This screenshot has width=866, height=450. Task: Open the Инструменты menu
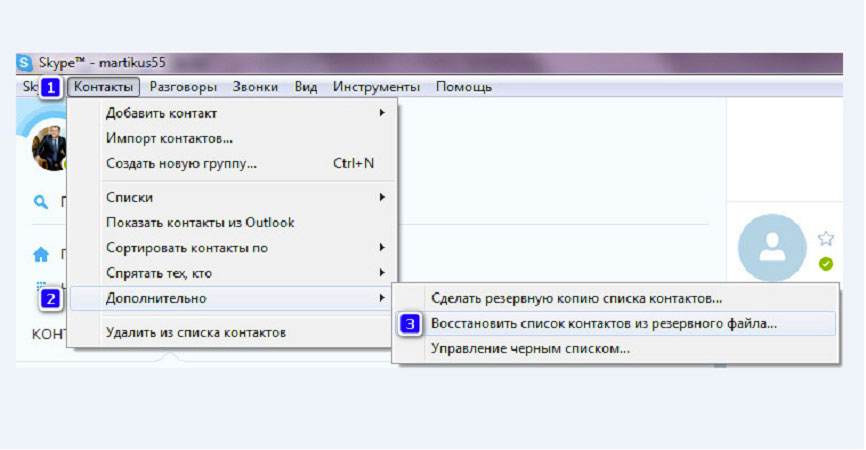click(x=376, y=87)
